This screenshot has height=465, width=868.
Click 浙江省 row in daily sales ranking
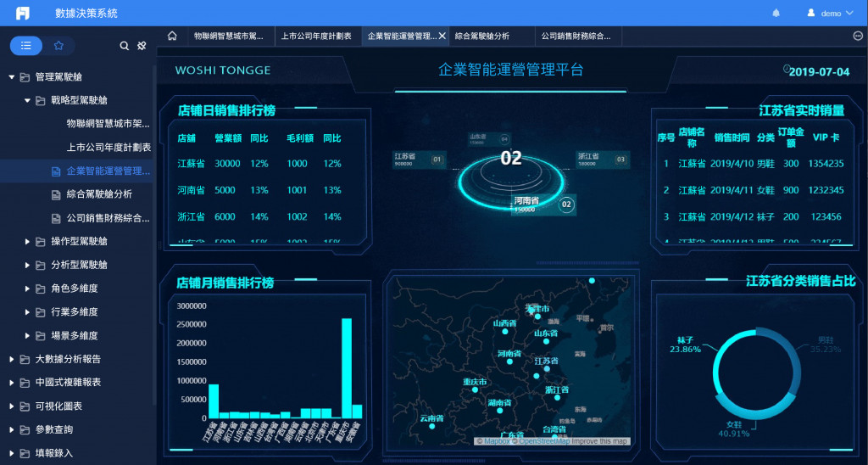coord(260,216)
